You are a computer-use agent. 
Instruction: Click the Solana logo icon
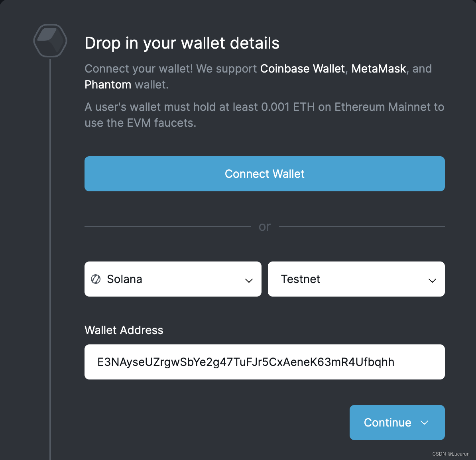pos(96,279)
